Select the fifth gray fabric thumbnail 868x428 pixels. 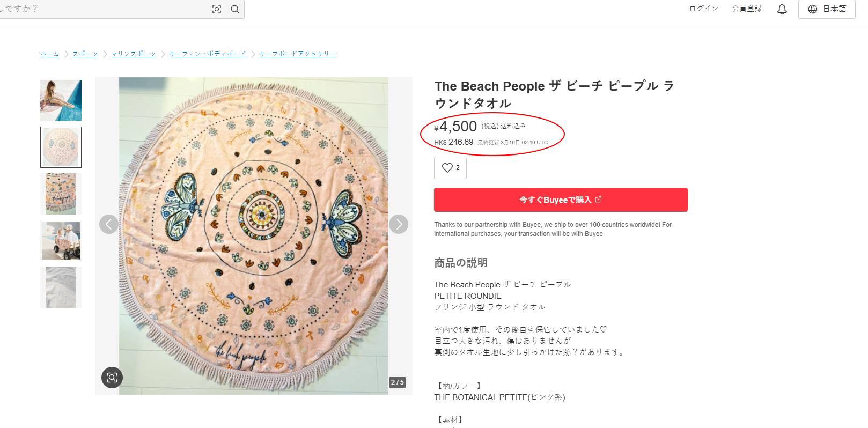[61, 287]
